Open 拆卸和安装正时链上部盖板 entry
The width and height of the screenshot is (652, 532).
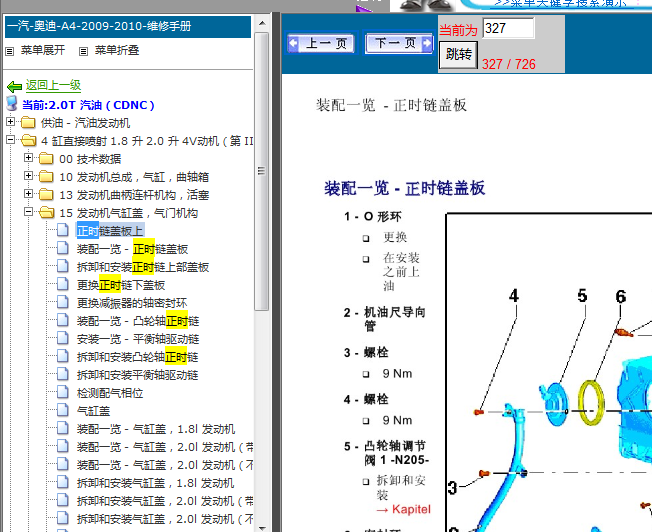[x=143, y=267]
